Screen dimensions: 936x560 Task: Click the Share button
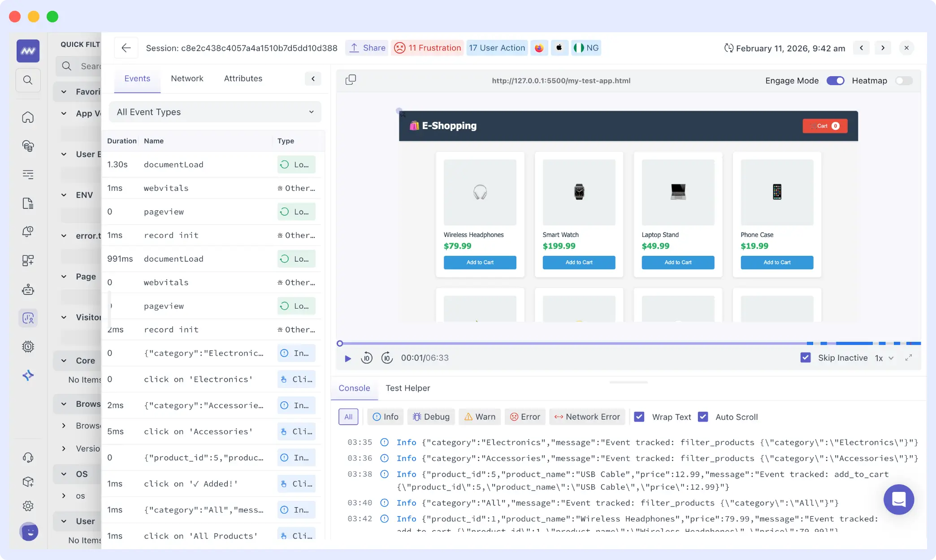click(x=367, y=47)
